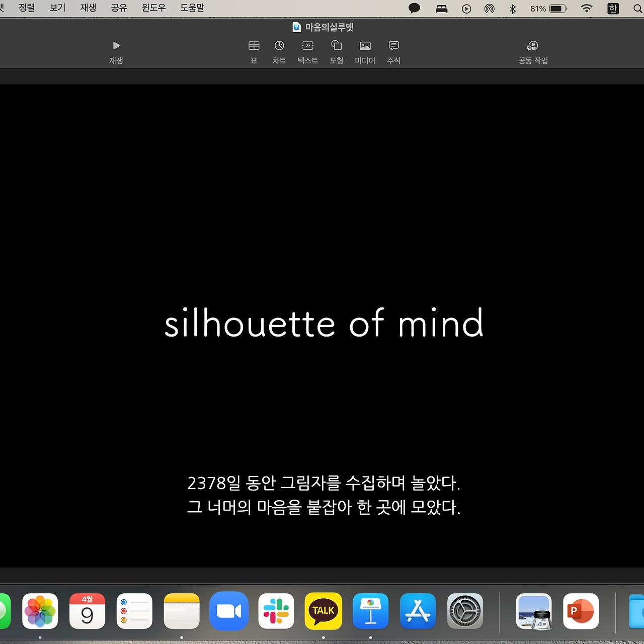Open the Wi-Fi status menu
This screenshot has height=644, width=644.
[587, 9]
